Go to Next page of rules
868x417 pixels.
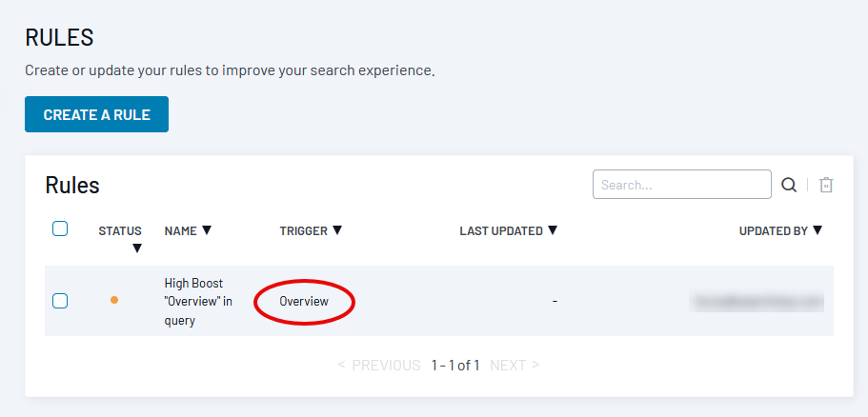[x=515, y=365]
